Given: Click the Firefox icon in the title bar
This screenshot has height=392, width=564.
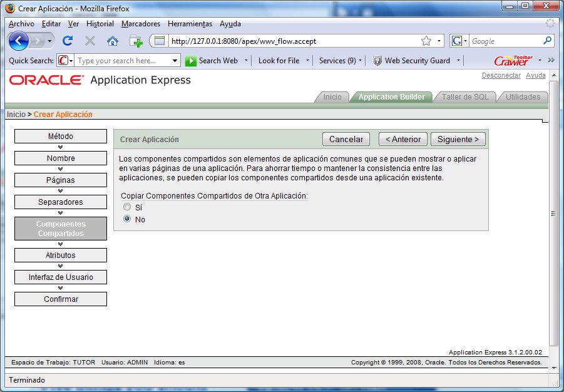Looking at the screenshot, I should 10,8.
